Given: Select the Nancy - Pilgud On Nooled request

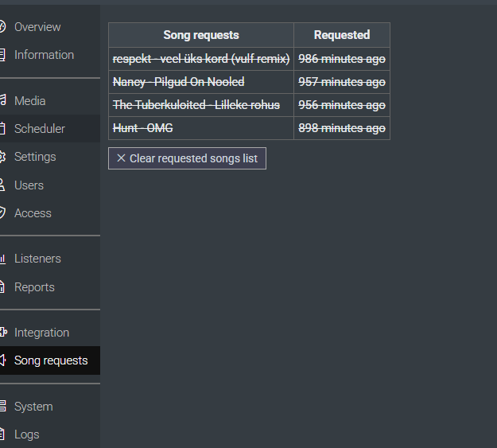Looking at the screenshot, I should (178, 82).
